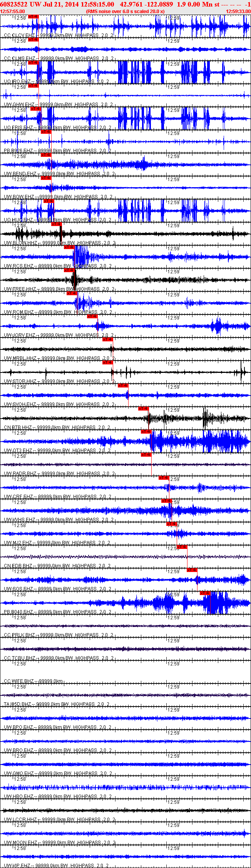Select the red pick marker on B926 trace
The height and width of the screenshot is (868, 251).
click(x=46, y=132)
